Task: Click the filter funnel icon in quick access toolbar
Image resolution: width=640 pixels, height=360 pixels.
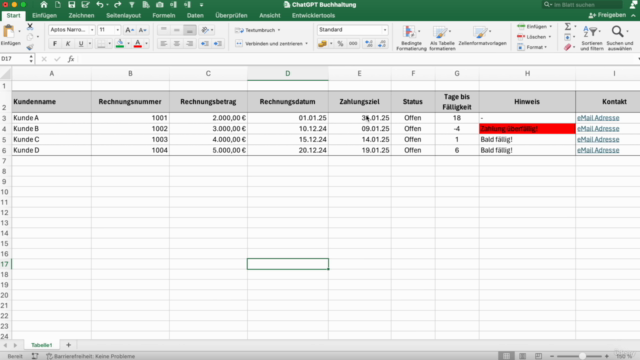Action: pyautogui.click(x=132, y=5)
